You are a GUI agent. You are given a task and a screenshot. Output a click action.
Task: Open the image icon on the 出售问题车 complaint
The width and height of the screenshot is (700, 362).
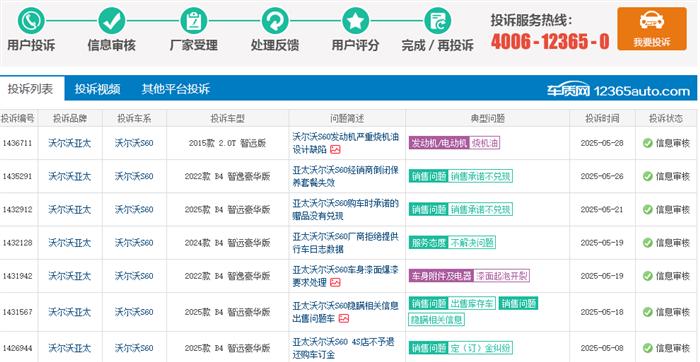click(x=343, y=318)
